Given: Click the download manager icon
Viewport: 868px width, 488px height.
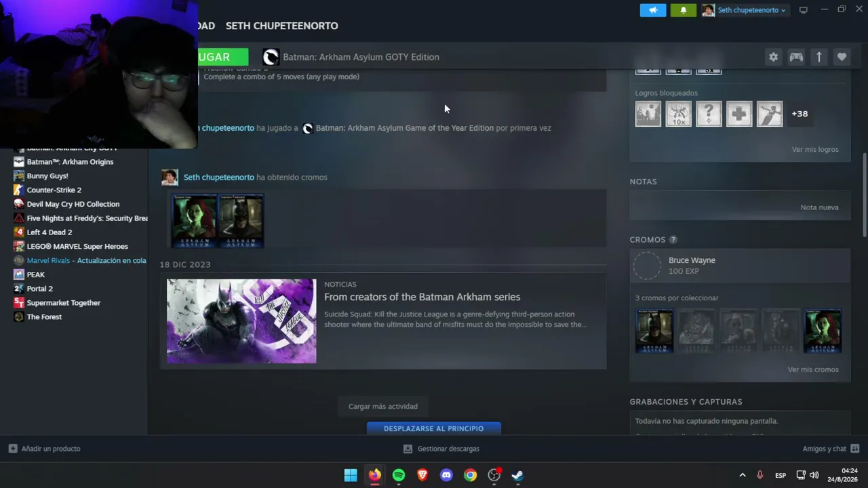Looking at the screenshot, I should tap(408, 449).
